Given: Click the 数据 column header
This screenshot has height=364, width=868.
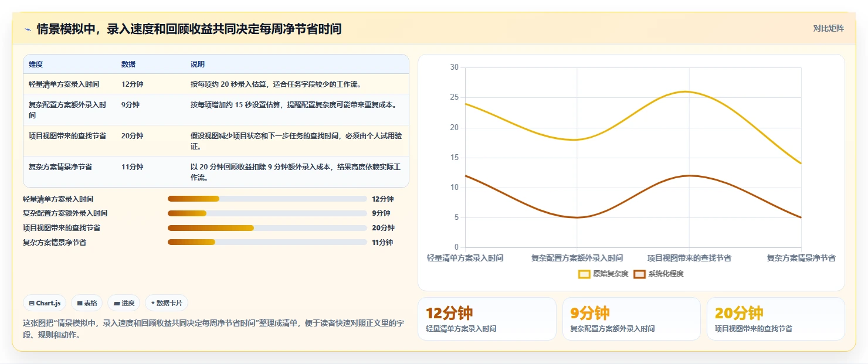Looking at the screenshot, I should pos(128,64).
